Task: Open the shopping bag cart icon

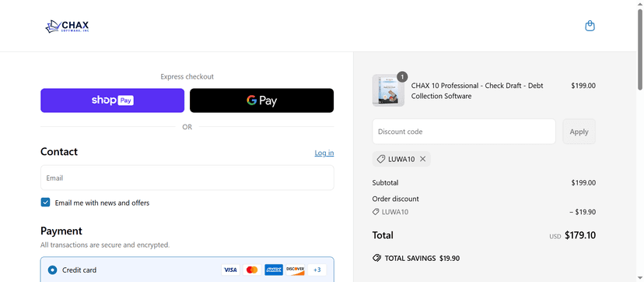Action: 590,26
